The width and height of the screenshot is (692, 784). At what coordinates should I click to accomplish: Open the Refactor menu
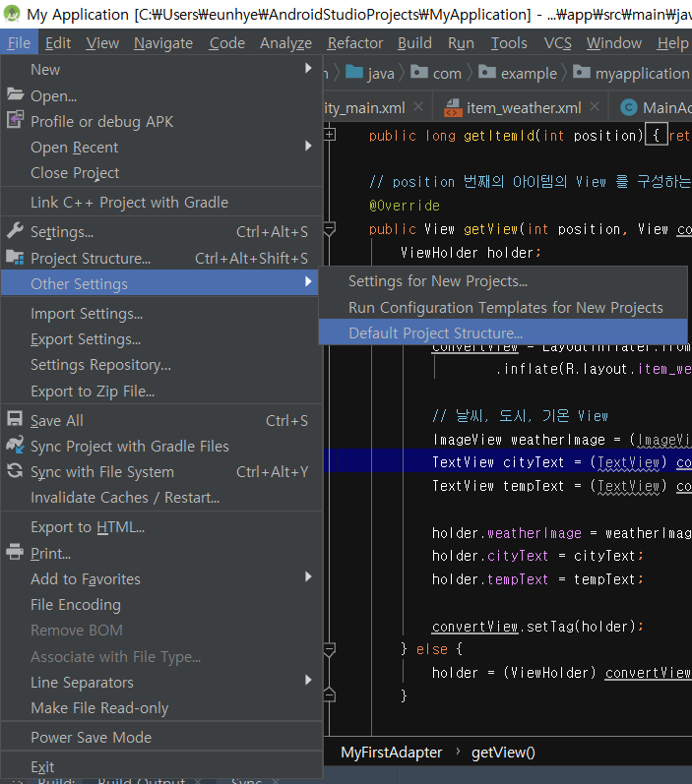(354, 43)
